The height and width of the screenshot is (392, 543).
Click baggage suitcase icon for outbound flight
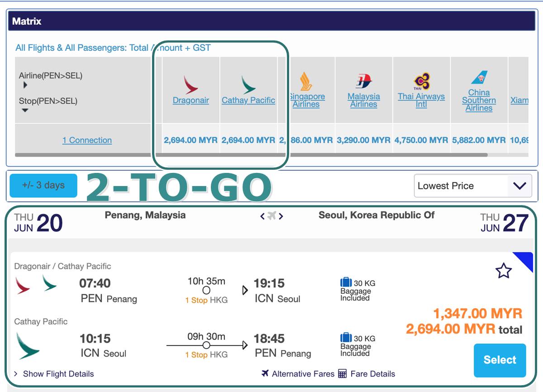tap(346, 283)
